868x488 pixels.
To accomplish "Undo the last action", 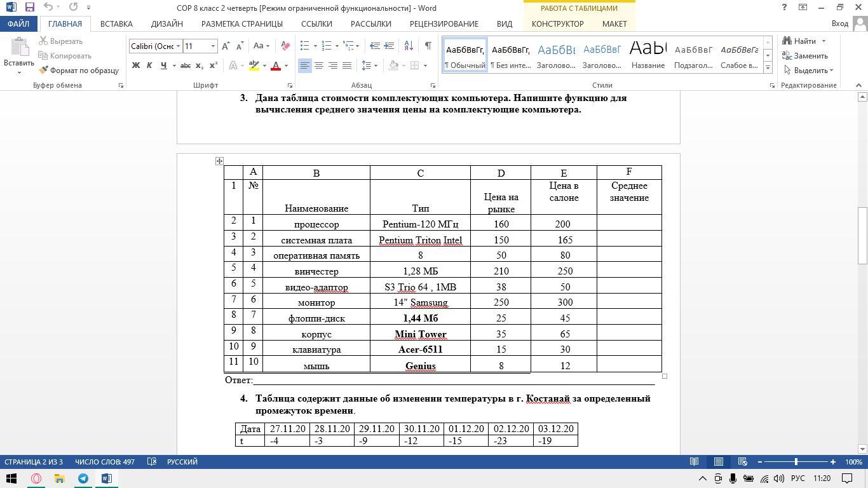I will (48, 8).
